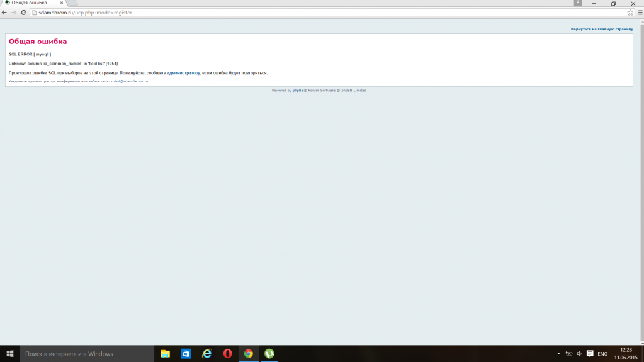Click the browser back arrow
Viewport: 644px width, 362px height.
coord(4,13)
